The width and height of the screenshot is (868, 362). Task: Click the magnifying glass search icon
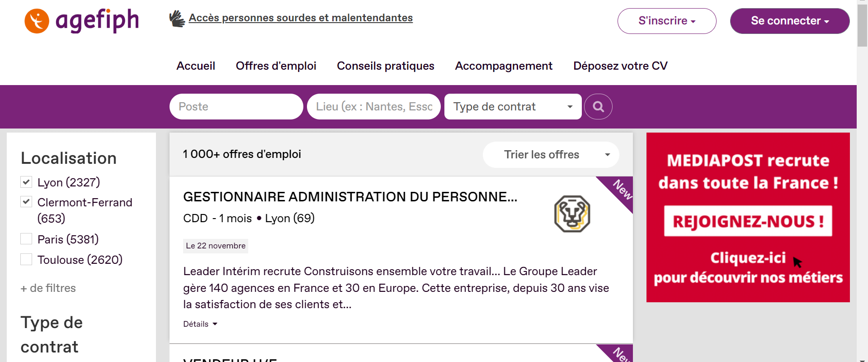[598, 106]
